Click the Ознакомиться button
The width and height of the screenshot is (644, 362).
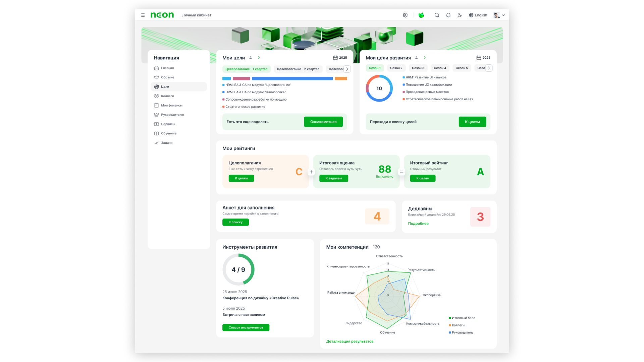[x=323, y=122]
